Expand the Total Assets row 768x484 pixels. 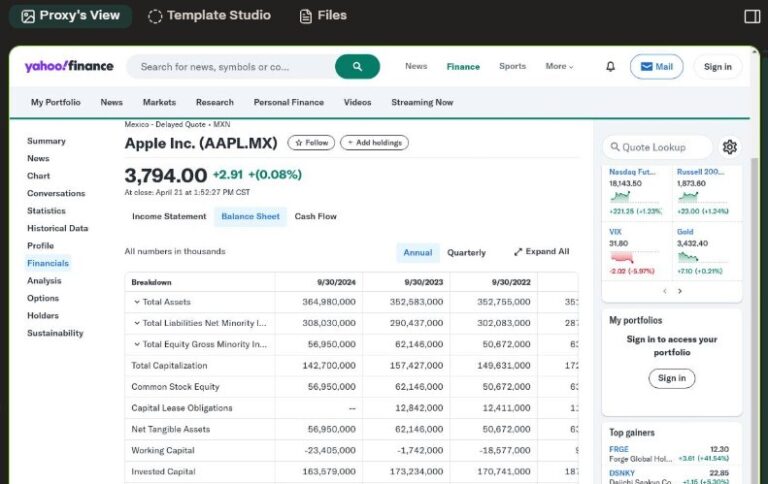(162, 302)
